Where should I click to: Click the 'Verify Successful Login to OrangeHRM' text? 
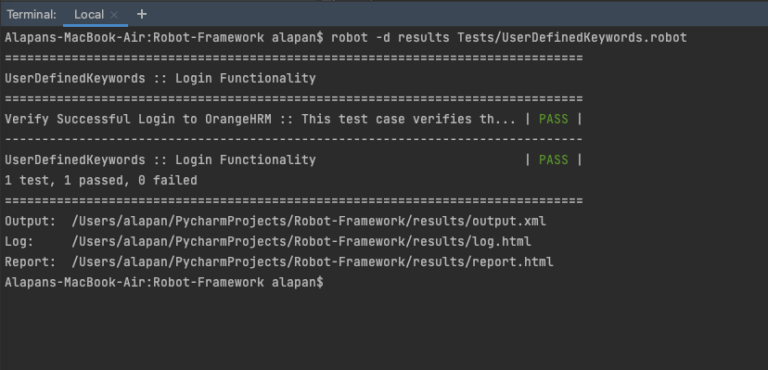coord(138,119)
